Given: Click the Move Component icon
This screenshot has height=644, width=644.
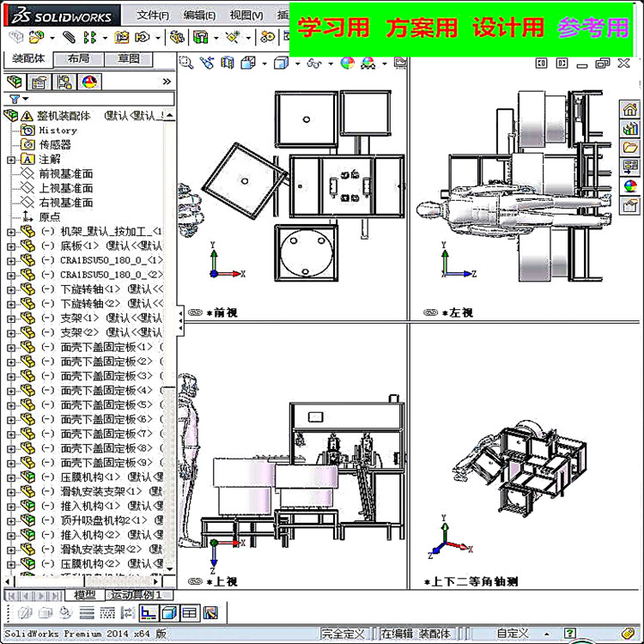Looking at the screenshot, I should tap(143, 38).
